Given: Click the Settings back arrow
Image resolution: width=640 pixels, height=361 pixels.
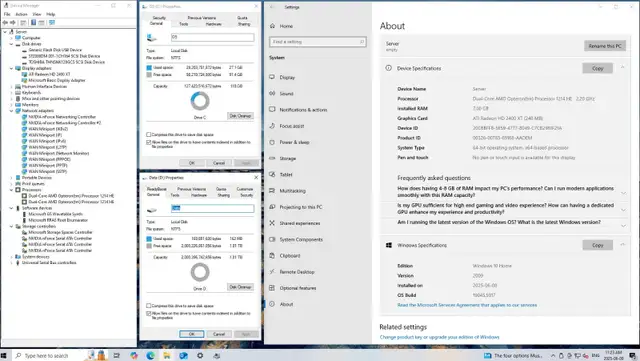Looking at the screenshot, I should click(272, 7).
